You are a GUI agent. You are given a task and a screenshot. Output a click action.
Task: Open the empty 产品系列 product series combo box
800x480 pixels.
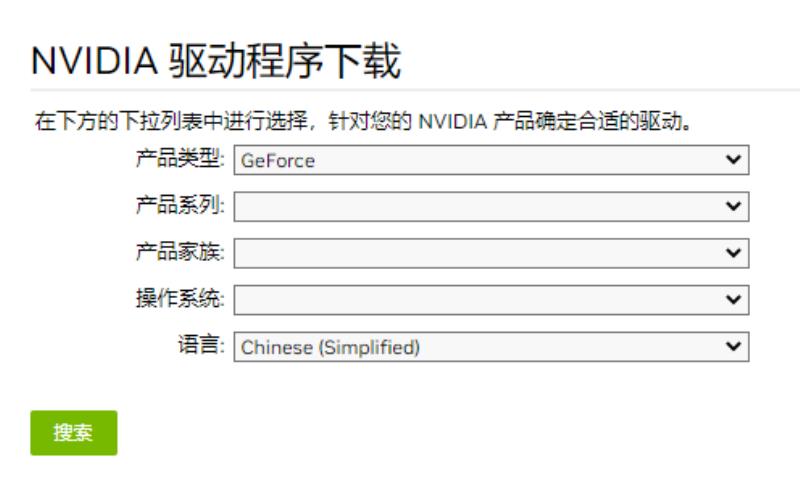pos(491,207)
